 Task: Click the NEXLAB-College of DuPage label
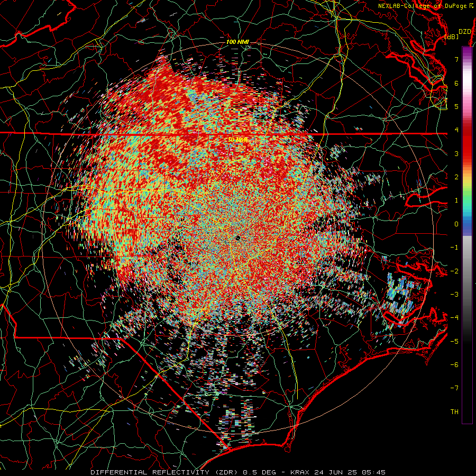[x=427, y=6]
